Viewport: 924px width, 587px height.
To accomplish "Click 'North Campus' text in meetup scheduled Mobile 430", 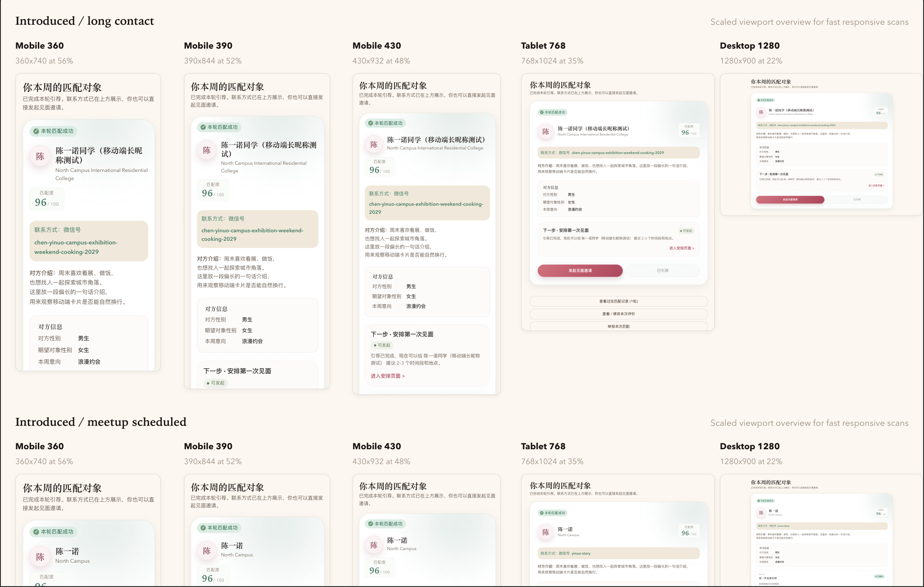I will pyautogui.click(x=402, y=549).
